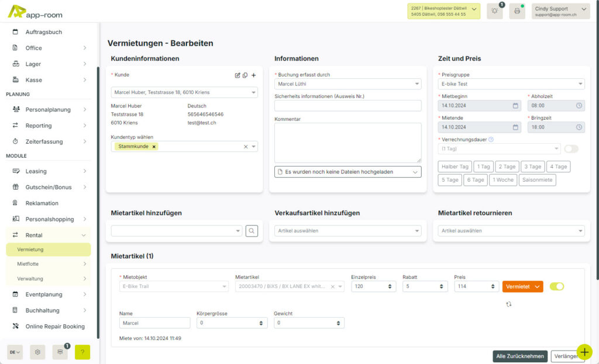Click the search magnifier in Mietartikel hinzufügen
Viewport: 599px width, 364px height.
[252, 231]
